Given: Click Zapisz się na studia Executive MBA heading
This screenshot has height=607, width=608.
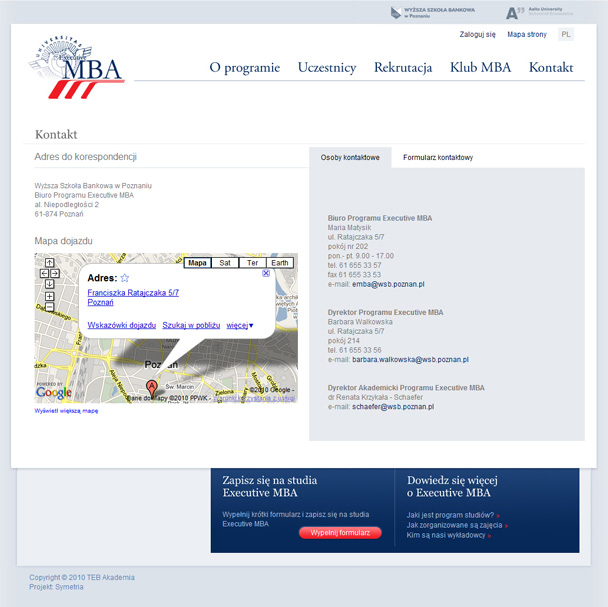Looking at the screenshot, I should pos(270,486).
